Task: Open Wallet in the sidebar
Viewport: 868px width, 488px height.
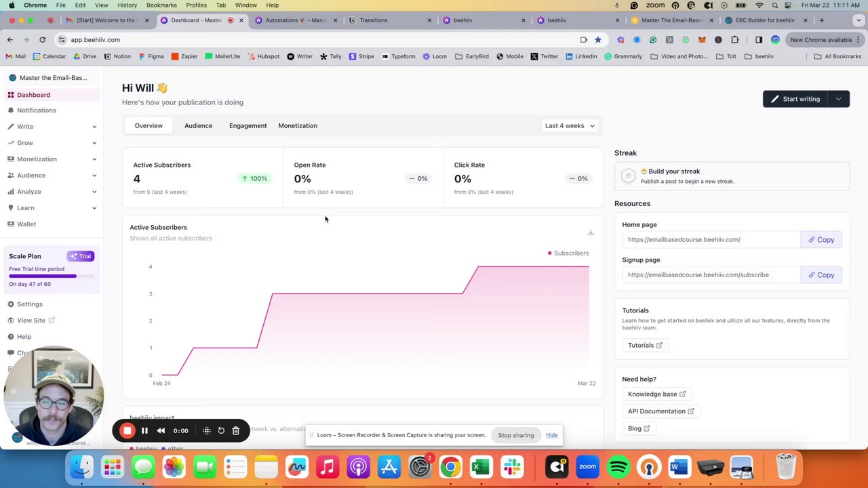Action: pos(52,224)
